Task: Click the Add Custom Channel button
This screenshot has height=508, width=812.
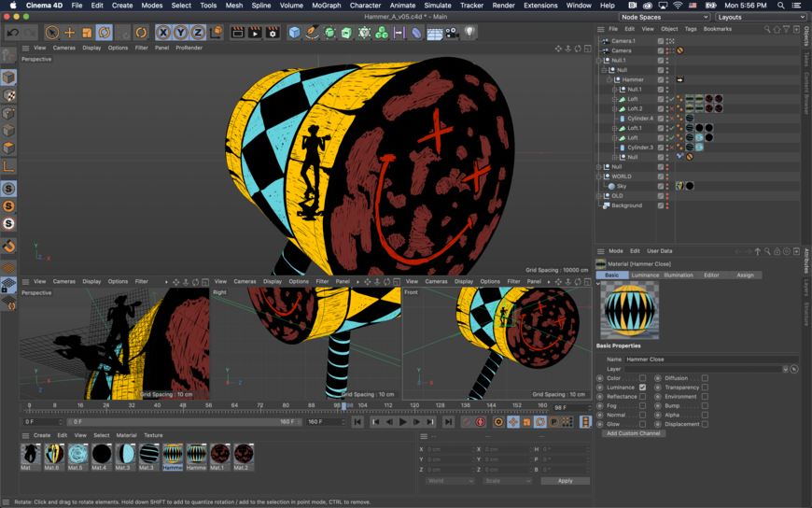Action: click(x=634, y=433)
